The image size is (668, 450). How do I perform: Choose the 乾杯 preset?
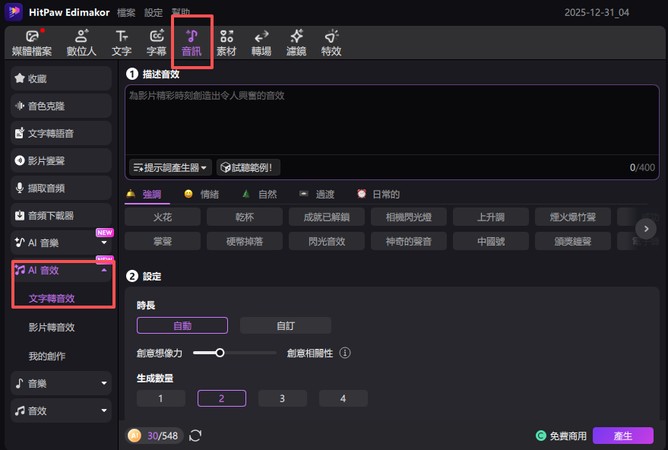245,217
